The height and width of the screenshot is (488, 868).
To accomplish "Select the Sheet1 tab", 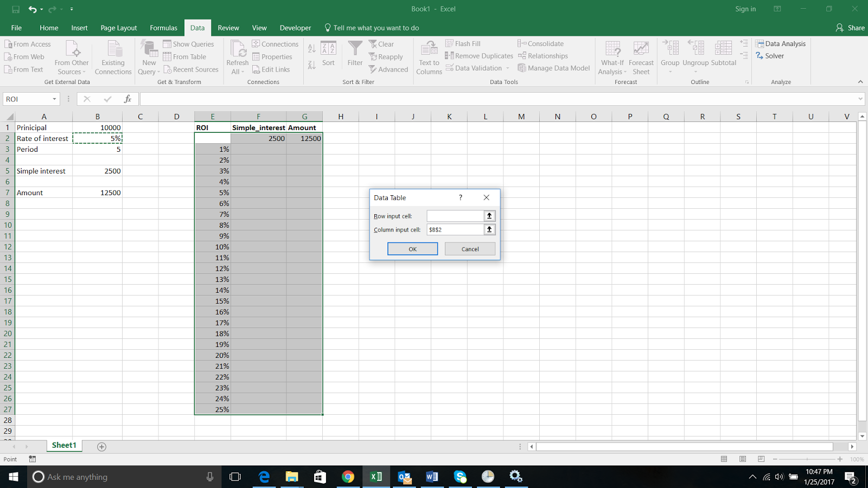I will point(63,445).
